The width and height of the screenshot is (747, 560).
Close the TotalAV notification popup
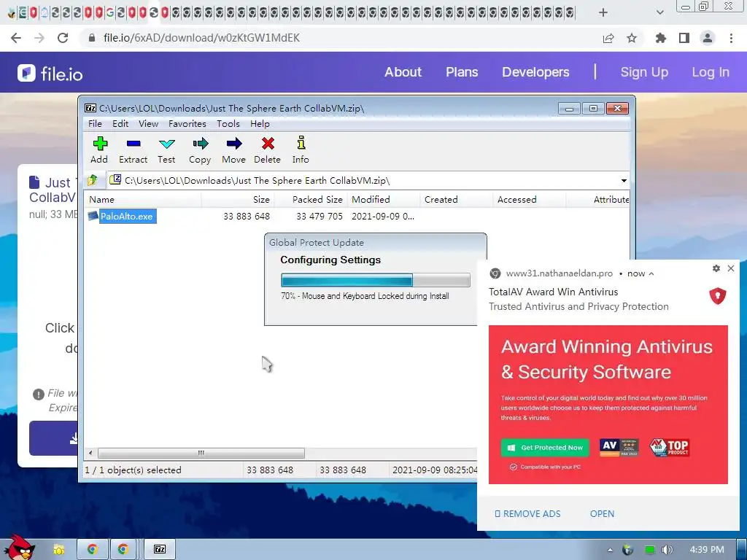point(731,268)
